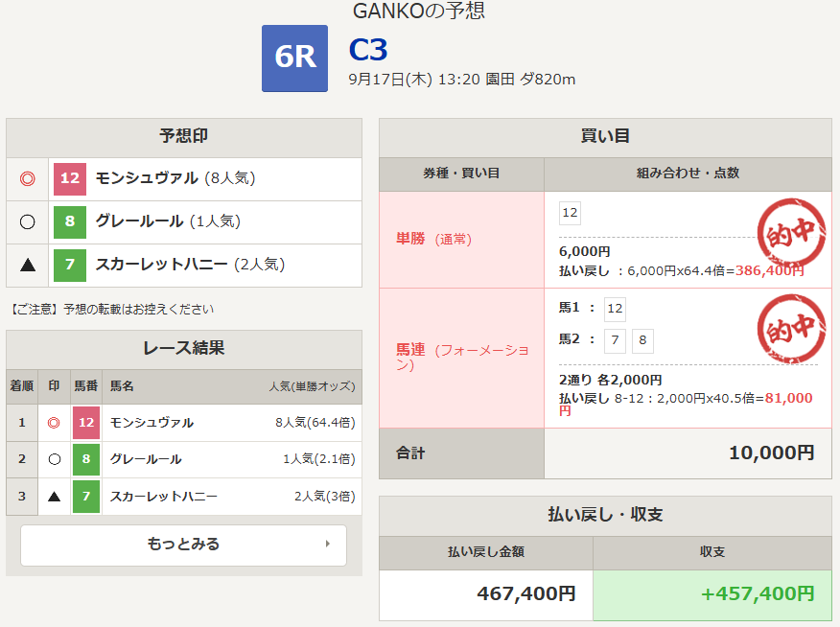This screenshot has height=627, width=840.
Task: Click the 6,000円 stake amount in 単勝
Action: click(x=585, y=251)
